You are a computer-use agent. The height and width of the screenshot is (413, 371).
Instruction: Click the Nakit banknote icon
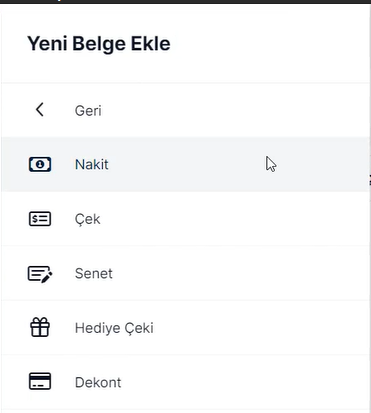40,164
